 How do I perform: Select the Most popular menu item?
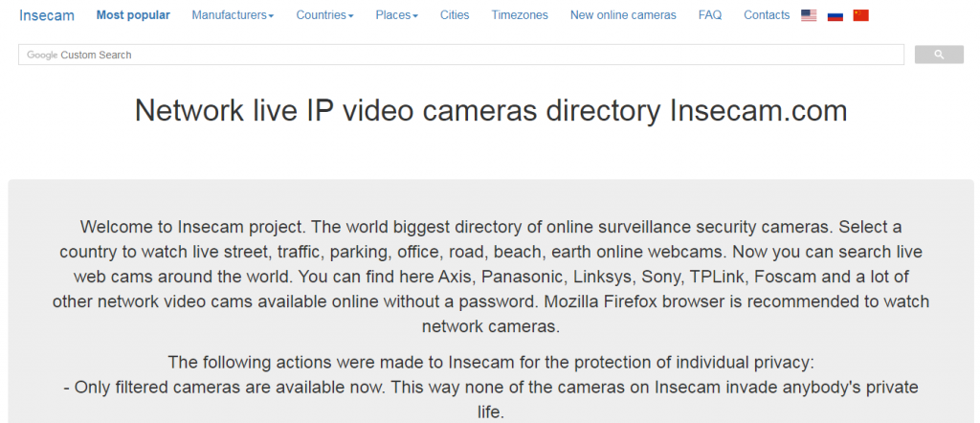click(x=133, y=15)
